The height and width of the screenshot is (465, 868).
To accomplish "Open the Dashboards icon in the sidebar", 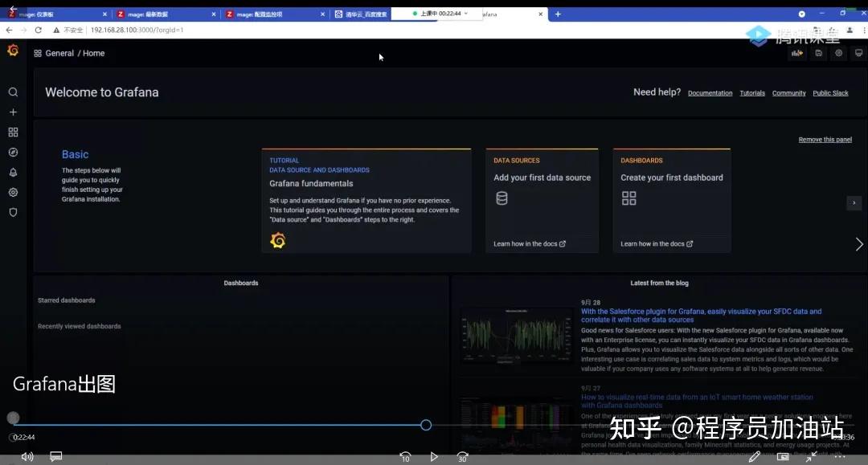I will coord(13,132).
